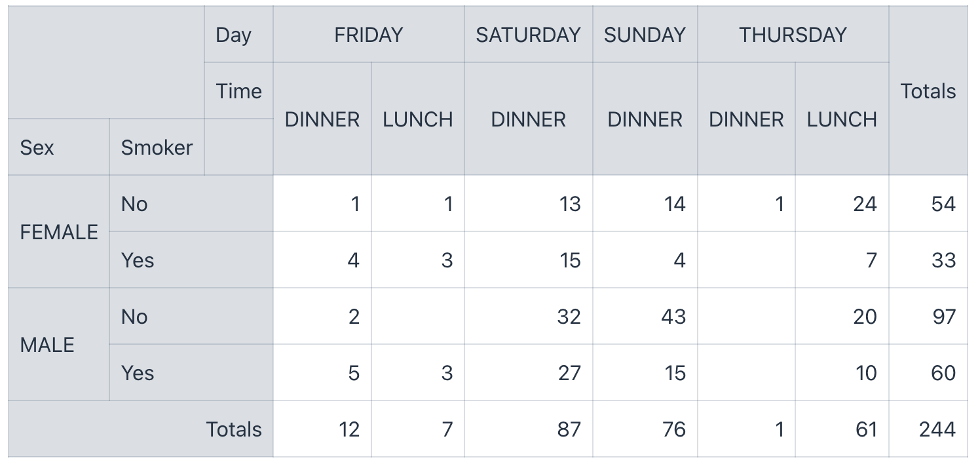
Task: Select the MALE row header
Action: point(48,345)
